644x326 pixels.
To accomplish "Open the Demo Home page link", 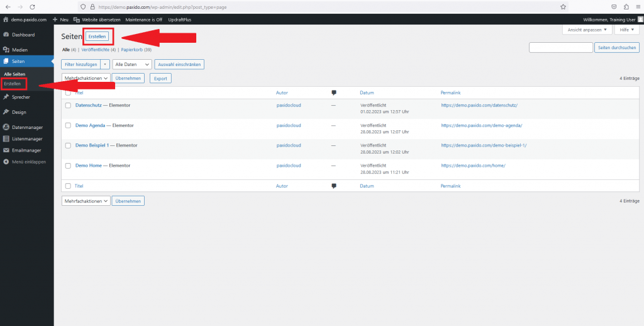I will tap(91, 166).
